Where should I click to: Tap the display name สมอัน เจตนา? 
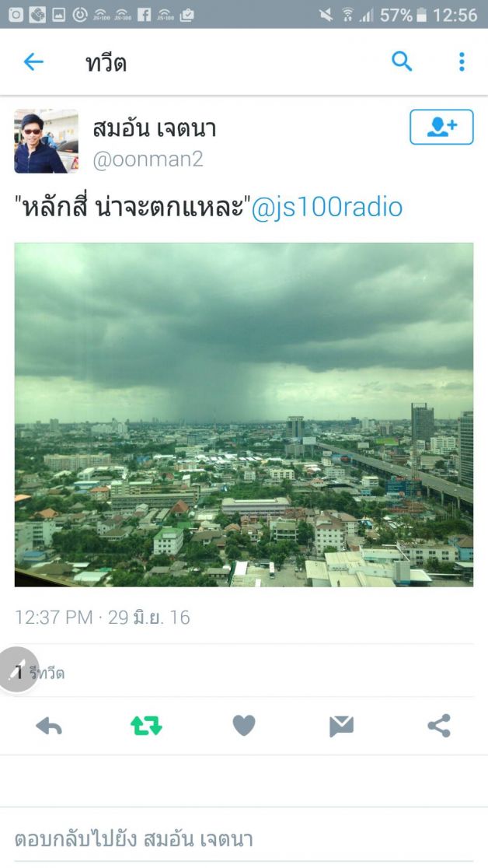155,129
